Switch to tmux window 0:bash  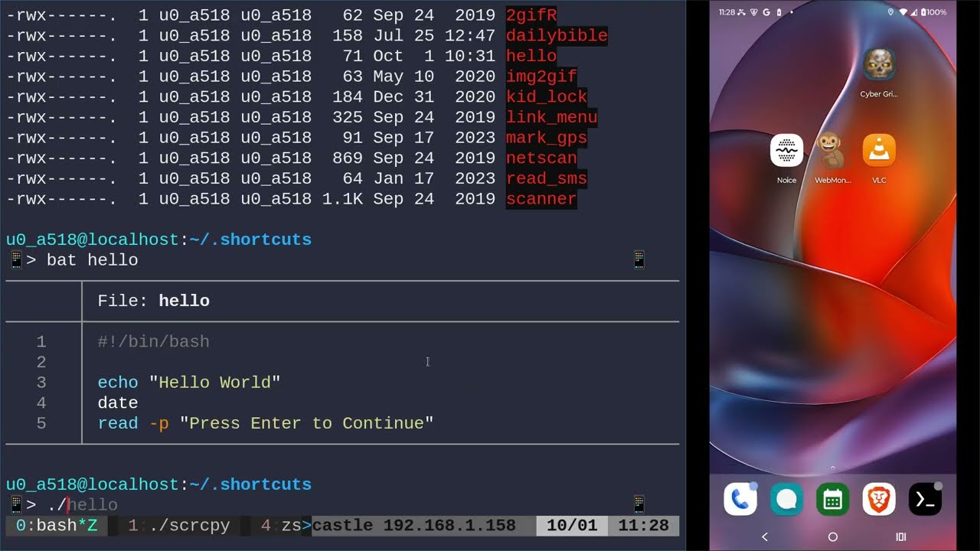(x=57, y=526)
